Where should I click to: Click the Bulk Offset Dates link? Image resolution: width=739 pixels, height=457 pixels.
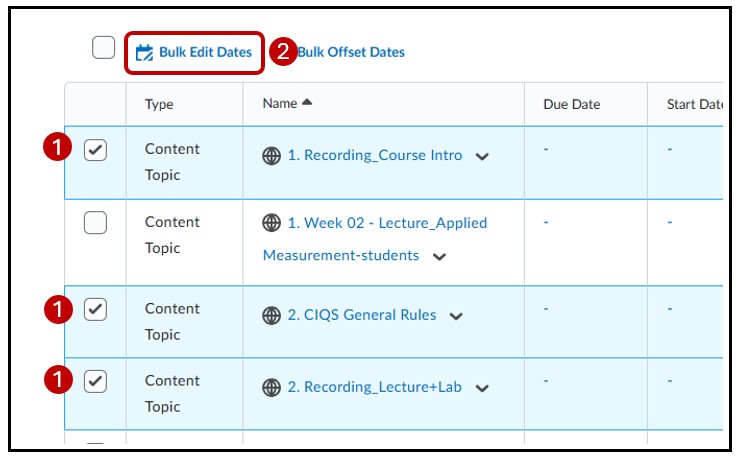(x=351, y=52)
